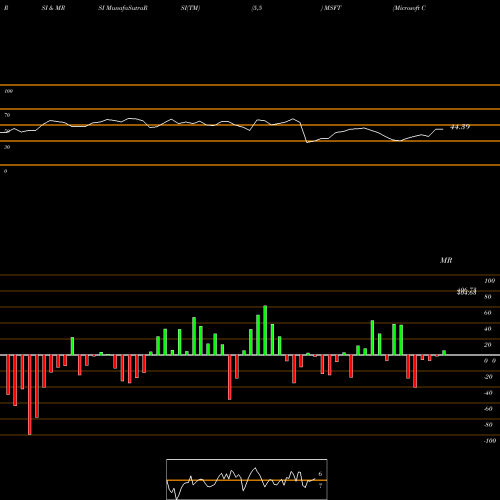Click the '80' label on the MR axis
The width and height of the screenshot is (500, 500).
pyautogui.click(x=488, y=297)
